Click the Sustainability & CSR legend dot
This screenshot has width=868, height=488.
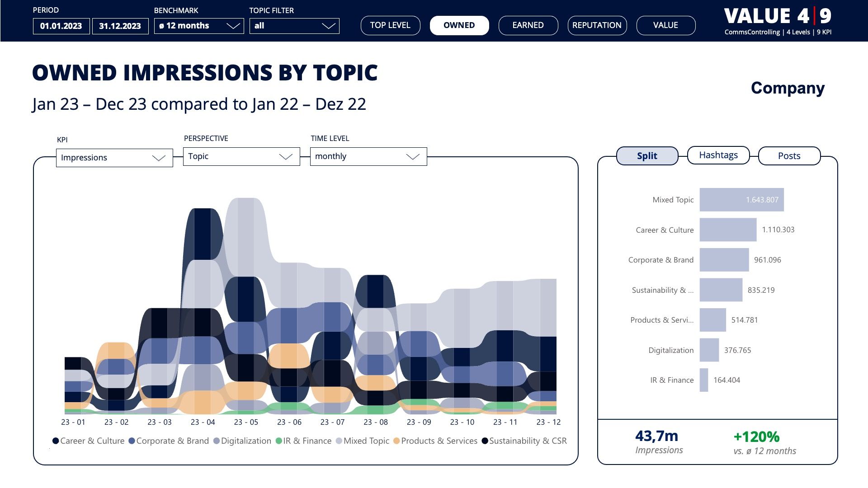tap(485, 441)
